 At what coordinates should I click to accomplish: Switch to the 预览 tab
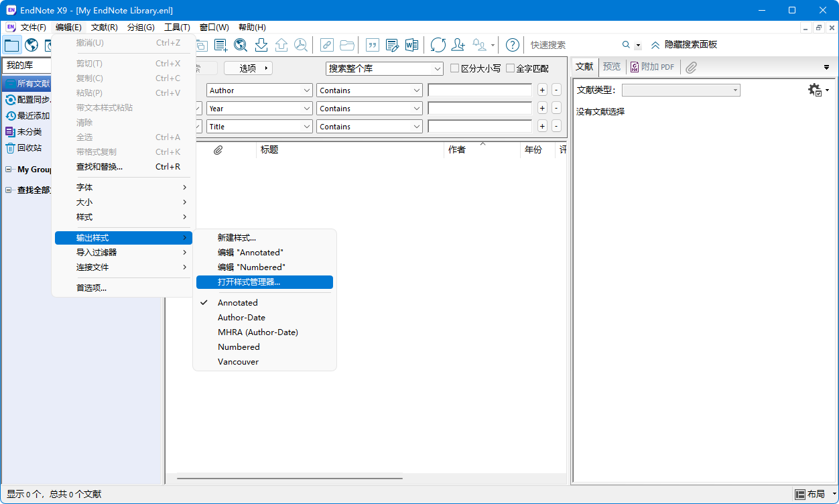click(x=610, y=66)
